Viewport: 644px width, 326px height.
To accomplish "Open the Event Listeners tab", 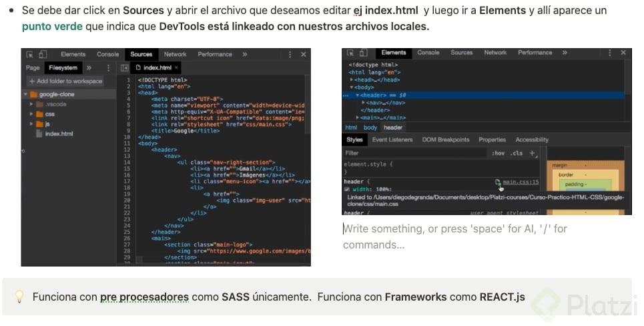I will click(x=392, y=140).
